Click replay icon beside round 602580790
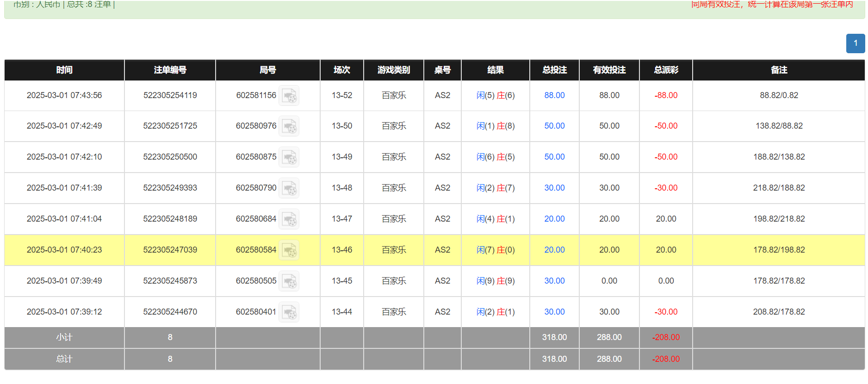The image size is (868, 384). pos(289,188)
